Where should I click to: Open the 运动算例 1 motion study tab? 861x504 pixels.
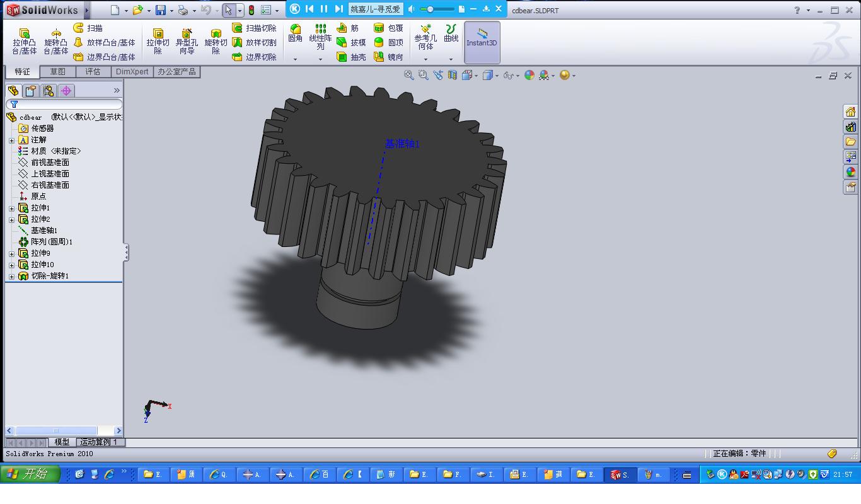99,442
